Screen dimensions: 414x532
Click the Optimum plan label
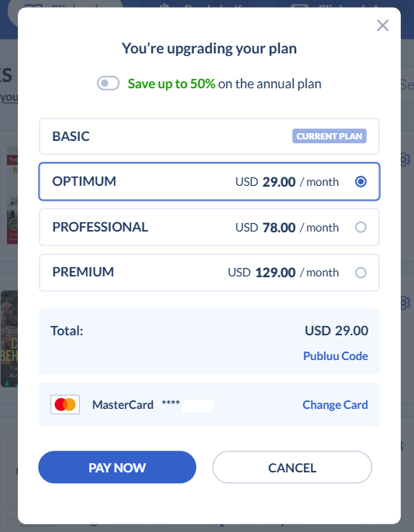pos(85,181)
